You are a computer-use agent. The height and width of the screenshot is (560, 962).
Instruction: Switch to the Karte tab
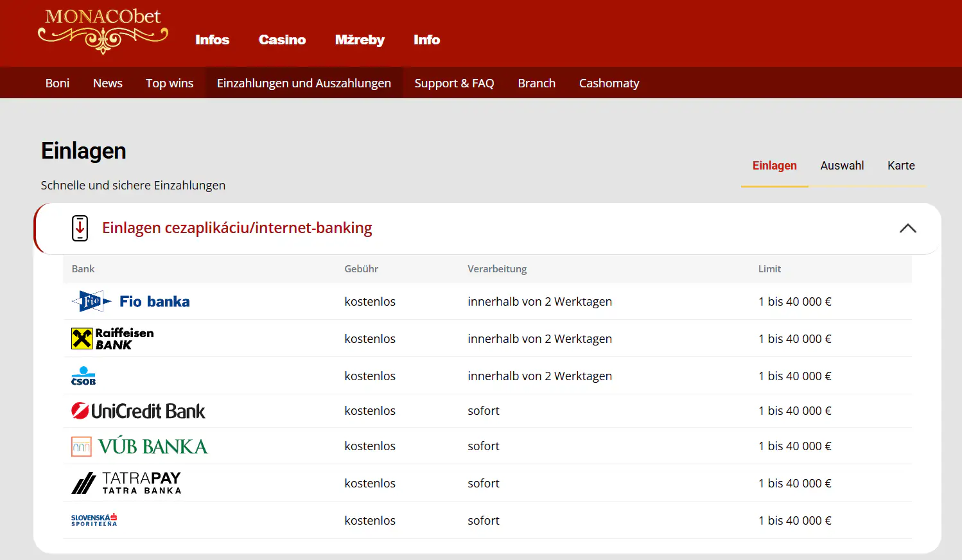pyautogui.click(x=901, y=166)
